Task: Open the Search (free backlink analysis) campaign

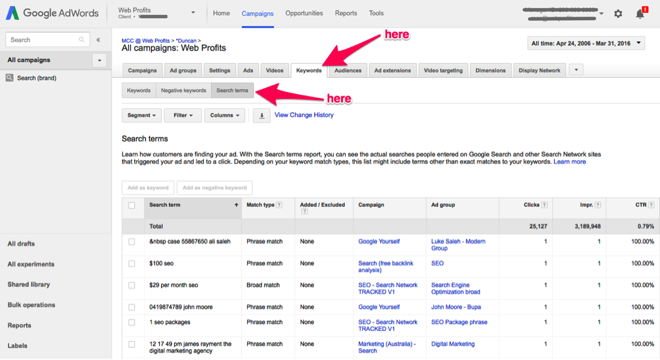Action: tap(386, 267)
